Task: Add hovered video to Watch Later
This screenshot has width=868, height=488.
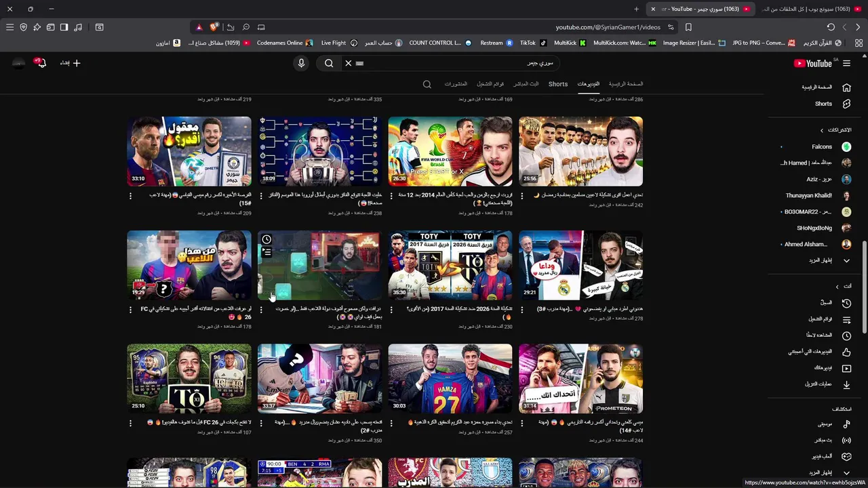Action: coord(267,239)
